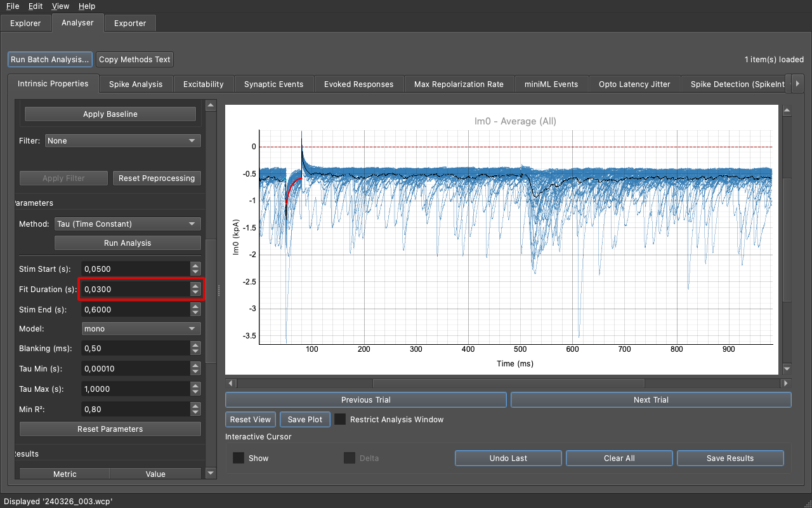The image size is (812, 508).
Task: Click the tab bar right scroll arrow
Action: click(x=797, y=84)
